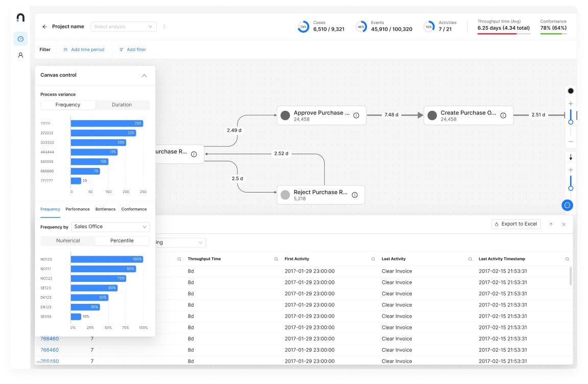Open the Performance tab
The image size is (588, 384).
78,209
